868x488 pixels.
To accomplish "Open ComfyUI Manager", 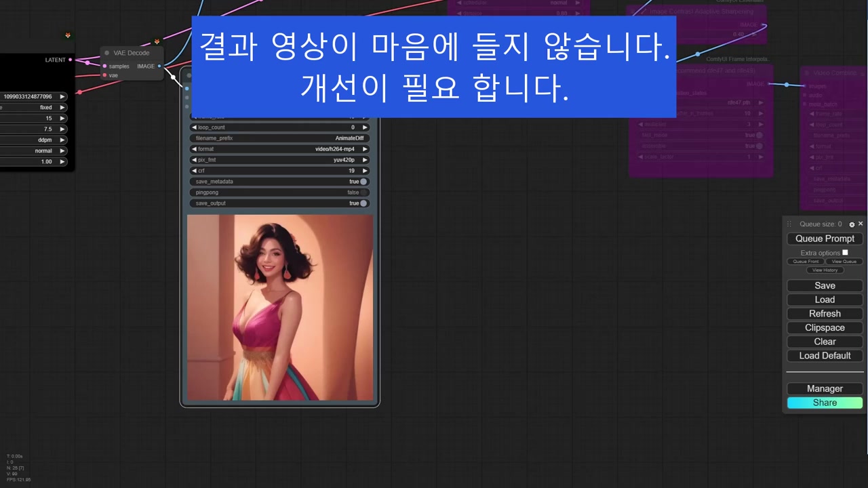I will [825, 389].
